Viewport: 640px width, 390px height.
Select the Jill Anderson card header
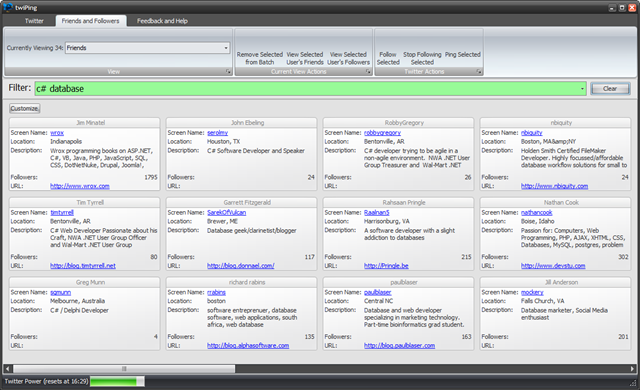click(556, 282)
